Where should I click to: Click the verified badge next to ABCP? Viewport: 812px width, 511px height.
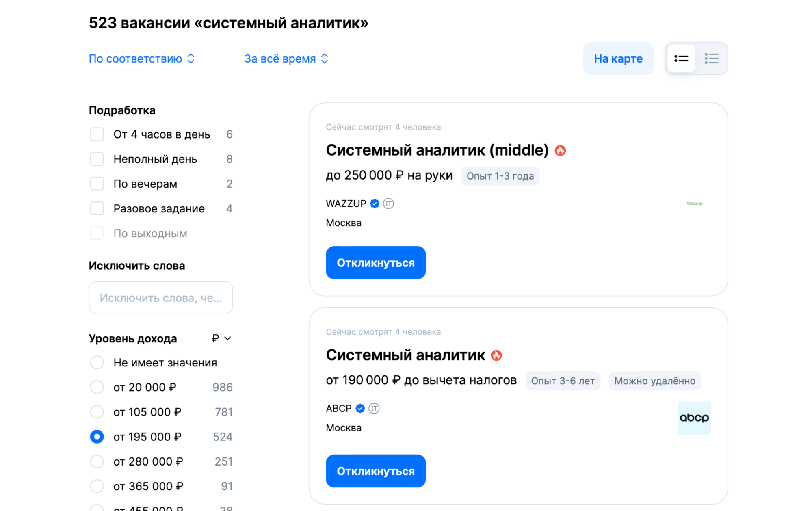[359, 408]
